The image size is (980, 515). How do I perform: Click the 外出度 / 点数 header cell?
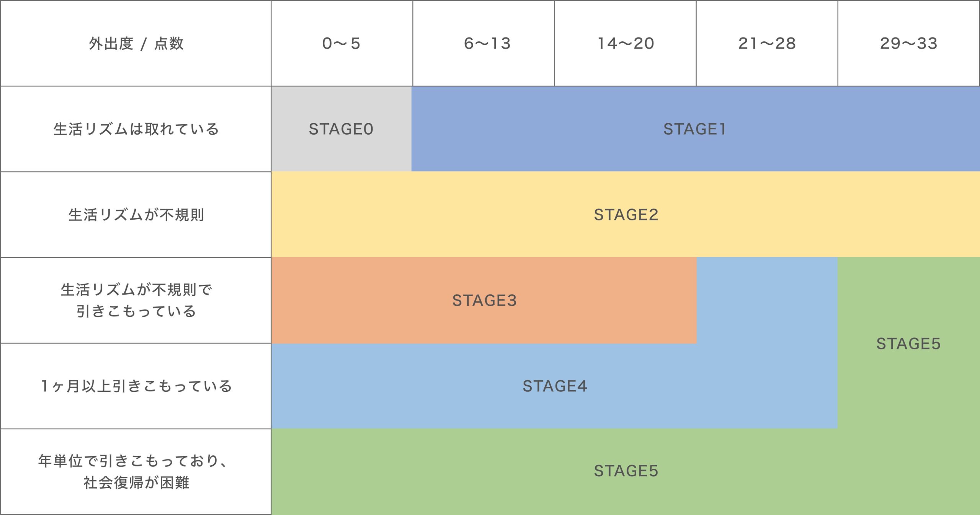(x=136, y=44)
